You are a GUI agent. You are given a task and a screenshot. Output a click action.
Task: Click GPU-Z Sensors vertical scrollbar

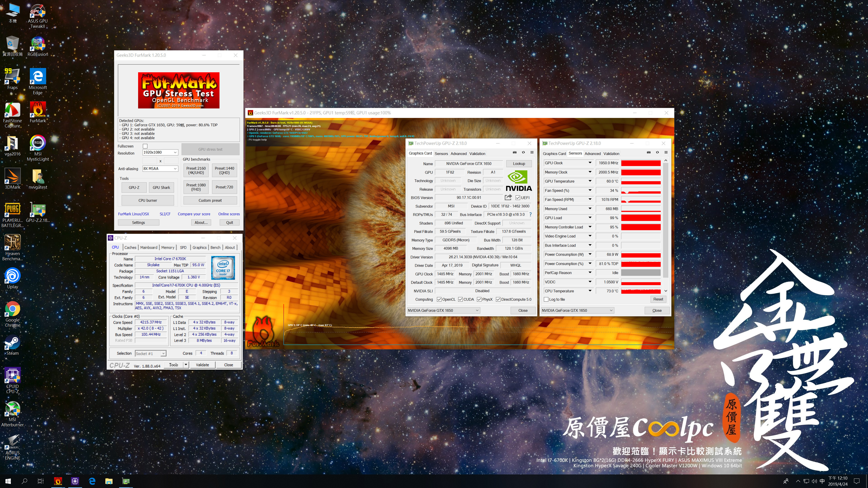pyautogui.click(x=665, y=226)
